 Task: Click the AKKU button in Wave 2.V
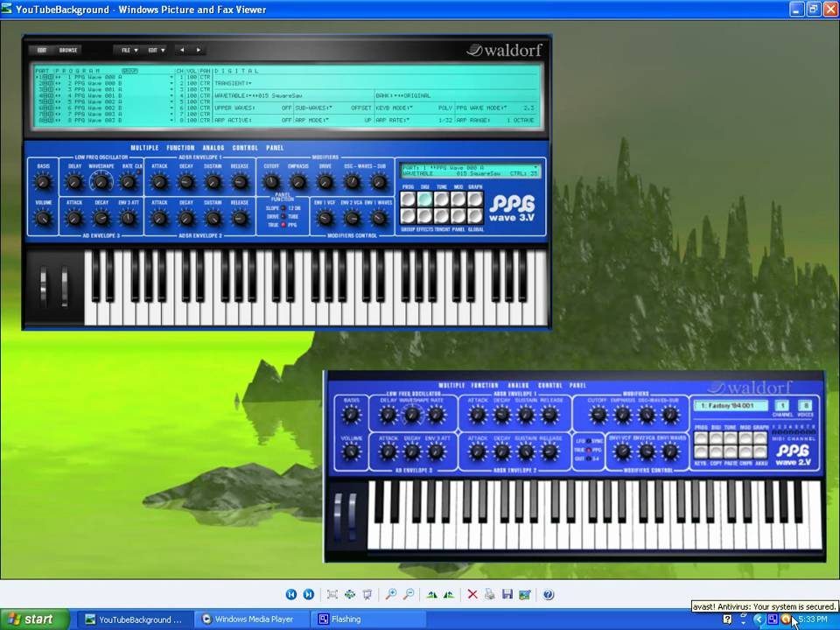click(x=760, y=452)
